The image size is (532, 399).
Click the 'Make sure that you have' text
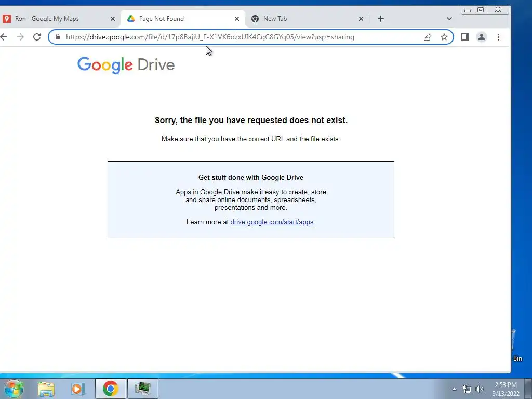251,139
